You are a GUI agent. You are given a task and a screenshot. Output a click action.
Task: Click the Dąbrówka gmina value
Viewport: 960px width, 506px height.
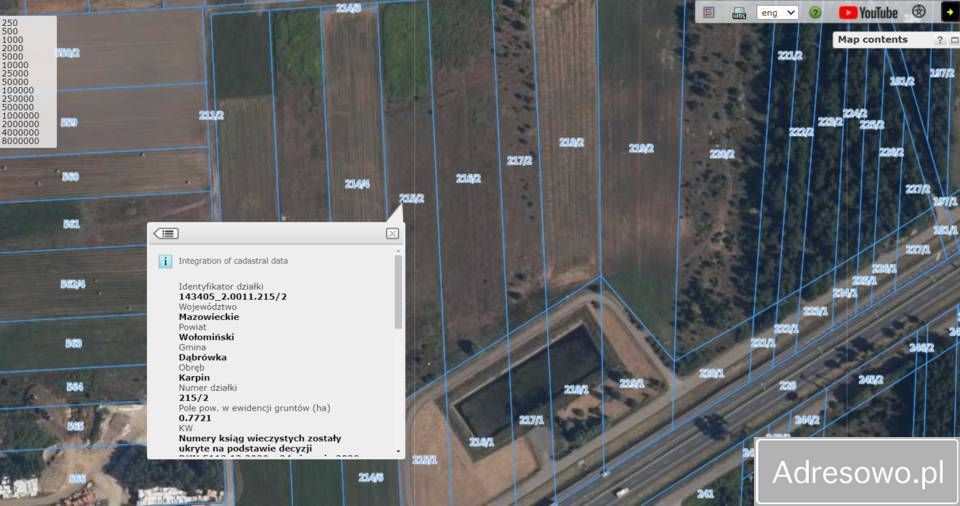[x=203, y=357]
